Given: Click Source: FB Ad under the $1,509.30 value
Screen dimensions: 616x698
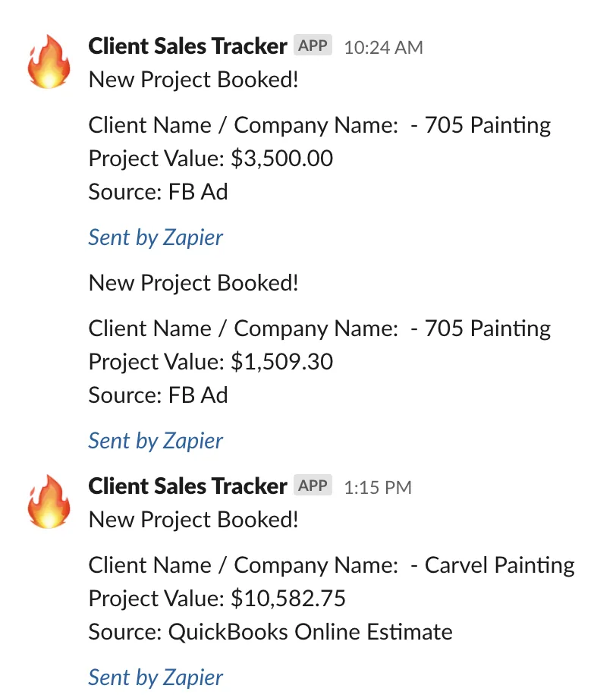Looking at the screenshot, I should tap(158, 395).
